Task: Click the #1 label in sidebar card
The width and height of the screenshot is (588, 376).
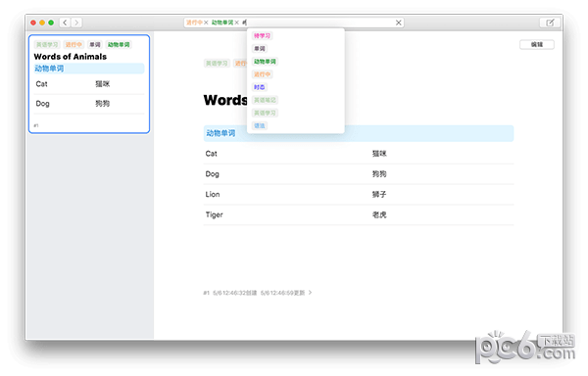Action: click(x=36, y=125)
